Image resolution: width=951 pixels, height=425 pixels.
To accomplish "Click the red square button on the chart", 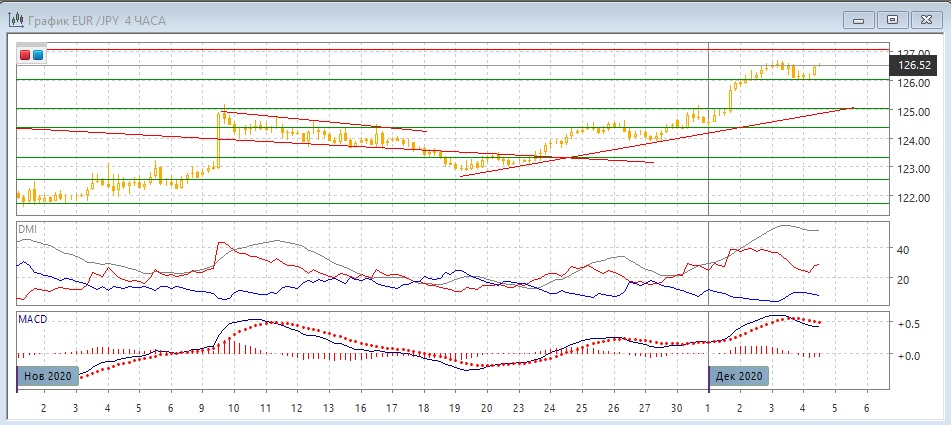I will coord(25,56).
